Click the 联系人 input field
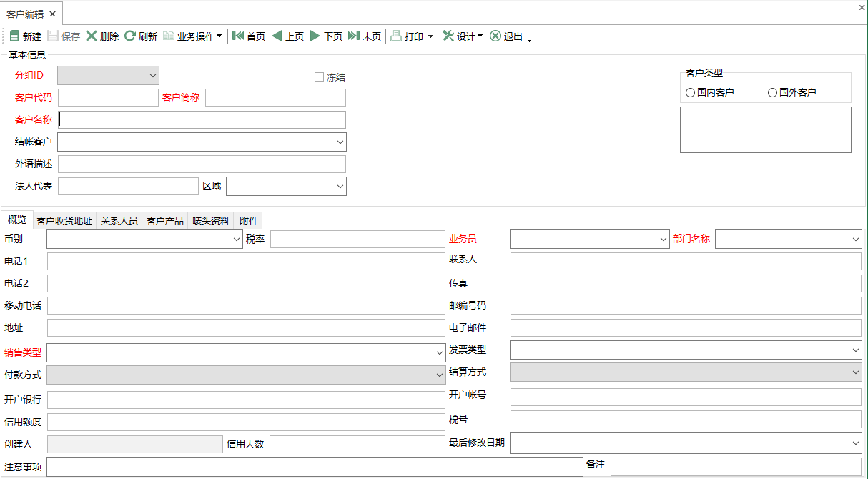Screen dimensions: 868x479 [x=686, y=261]
